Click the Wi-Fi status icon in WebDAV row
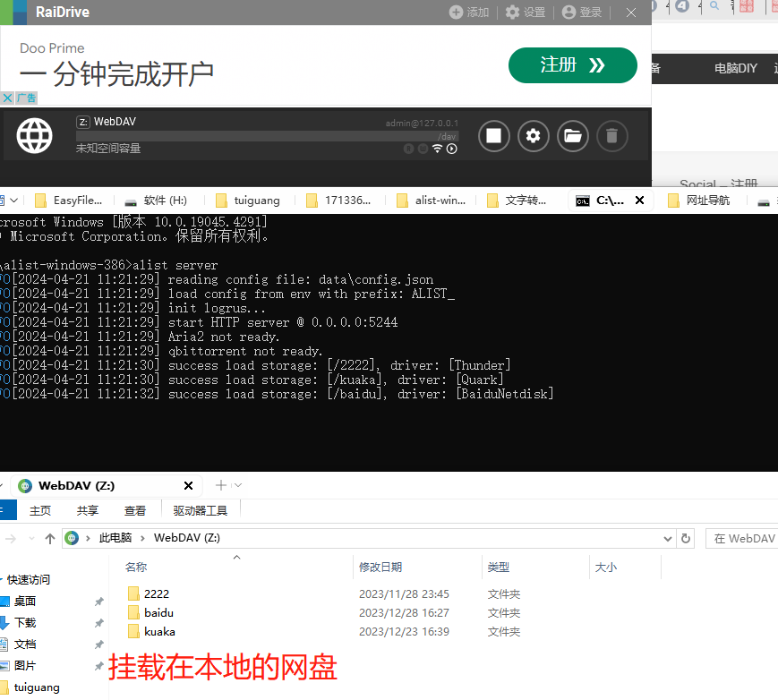The image size is (778, 700). pos(437,149)
